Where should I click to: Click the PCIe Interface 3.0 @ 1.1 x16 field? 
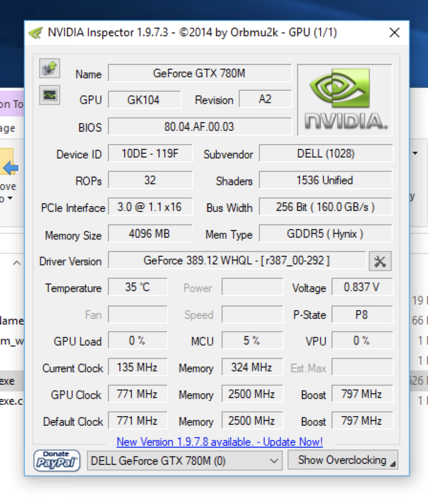(150, 207)
